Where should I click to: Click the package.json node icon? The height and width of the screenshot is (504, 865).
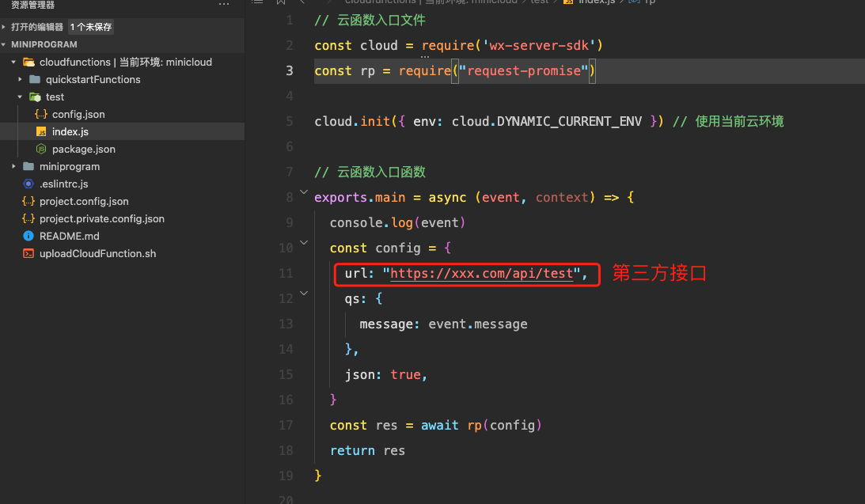click(41, 149)
